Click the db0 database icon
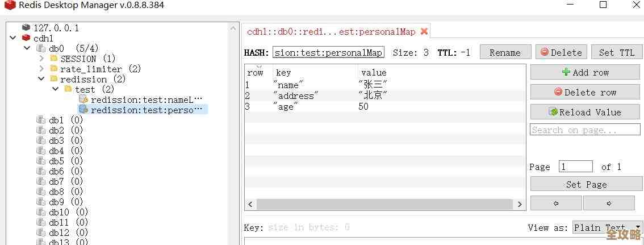The height and width of the screenshot is (245, 644). pos(41,48)
